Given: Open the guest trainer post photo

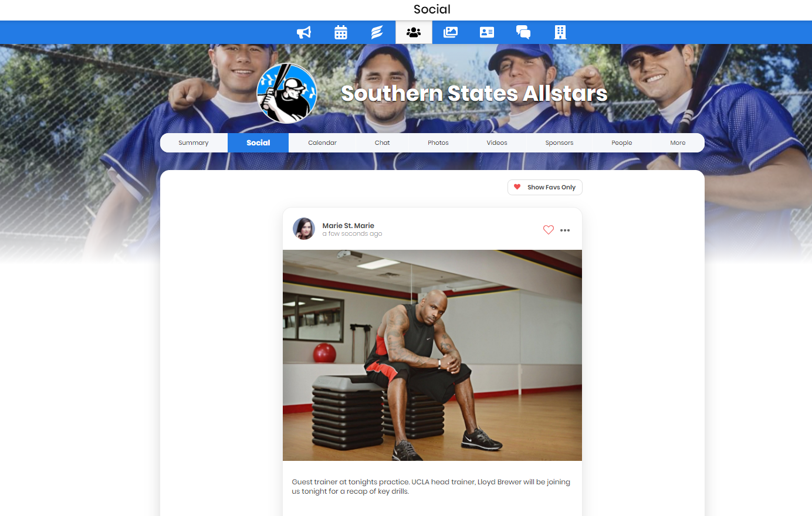Looking at the screenshot, I should 432,355.
